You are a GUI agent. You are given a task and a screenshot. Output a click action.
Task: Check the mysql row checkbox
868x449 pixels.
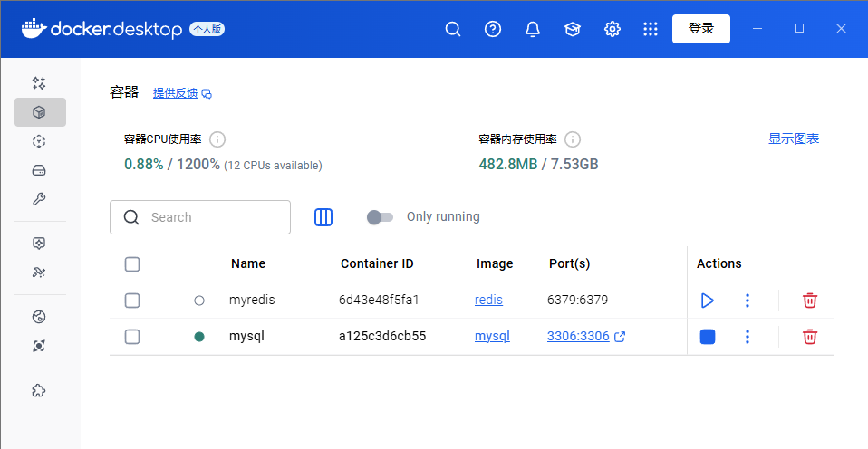(x=132, y=337)
